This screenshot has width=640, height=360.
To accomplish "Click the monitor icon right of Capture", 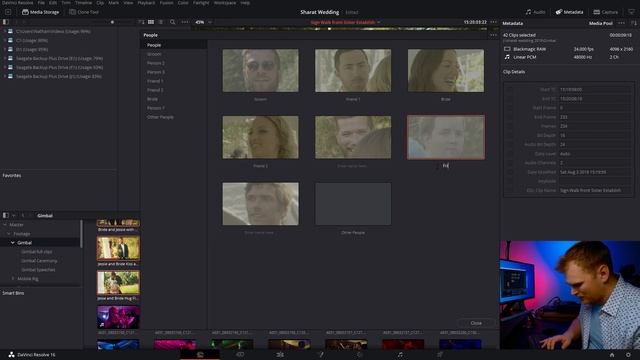I will [632, 12].
